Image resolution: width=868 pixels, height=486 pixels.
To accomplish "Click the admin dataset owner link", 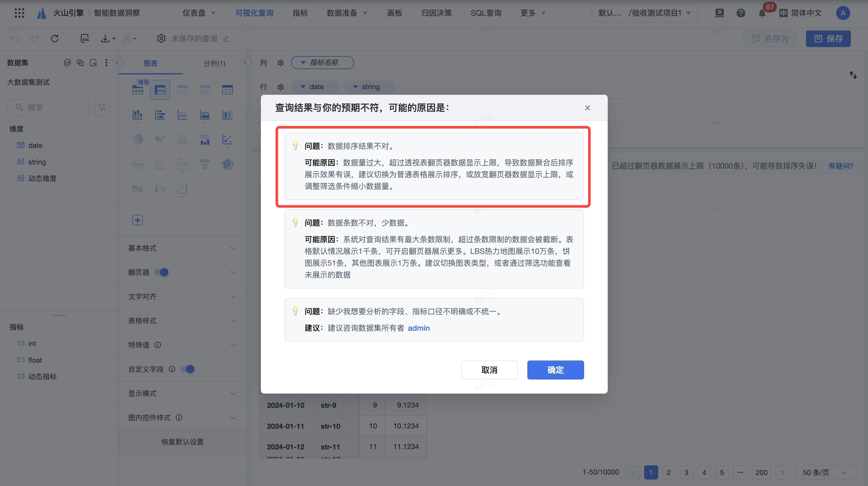I will coord(419,328).
